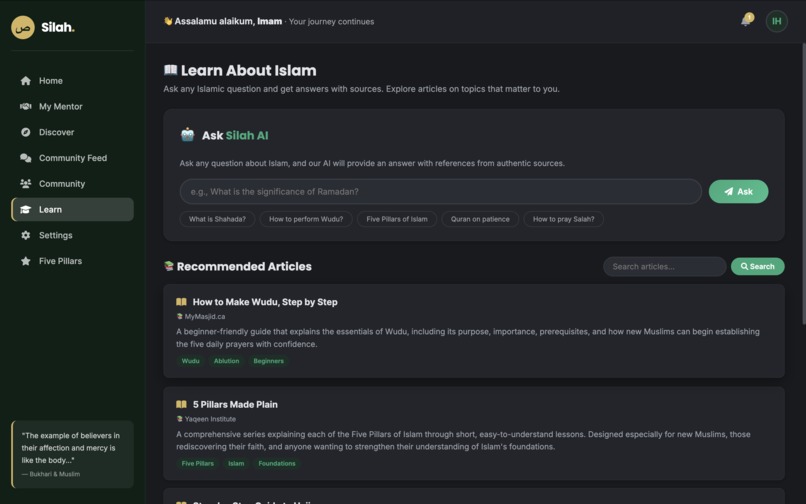Select Community in sidebar
This screenshot has height=504, width=806.
[x=72, y=184]
